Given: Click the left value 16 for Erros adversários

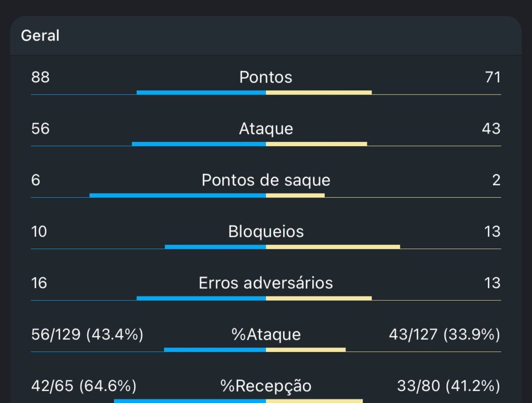Looking at the screenshot, I should click(39, 283).
